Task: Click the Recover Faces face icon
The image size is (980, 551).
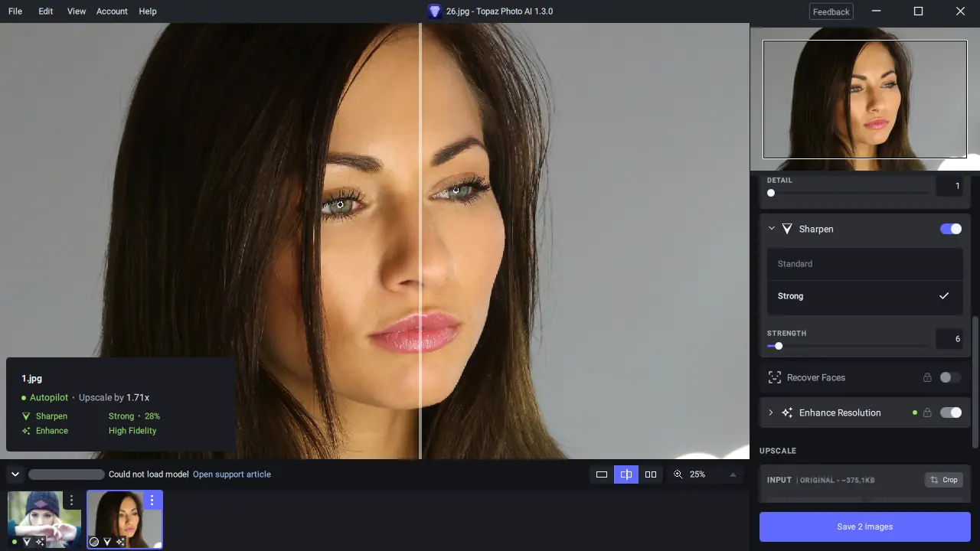Action: point(774,377)
